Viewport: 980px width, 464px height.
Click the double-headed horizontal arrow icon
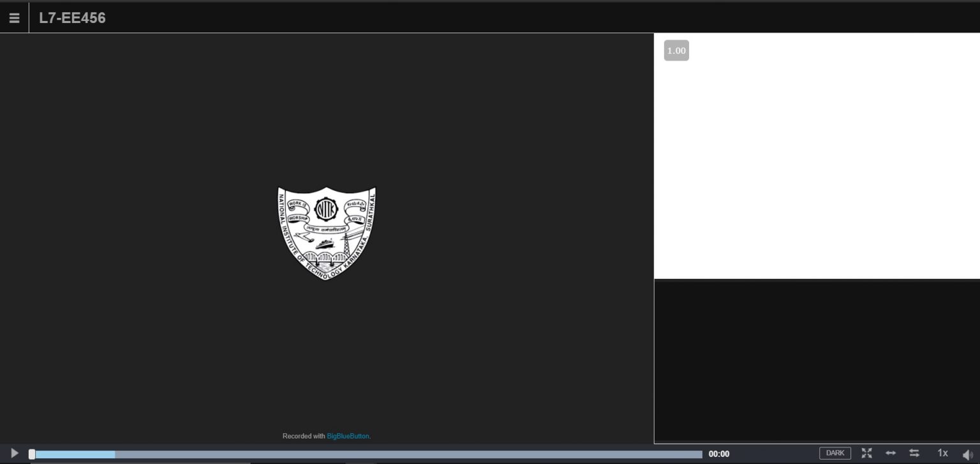pyautogui.click(x=891, y=453)
